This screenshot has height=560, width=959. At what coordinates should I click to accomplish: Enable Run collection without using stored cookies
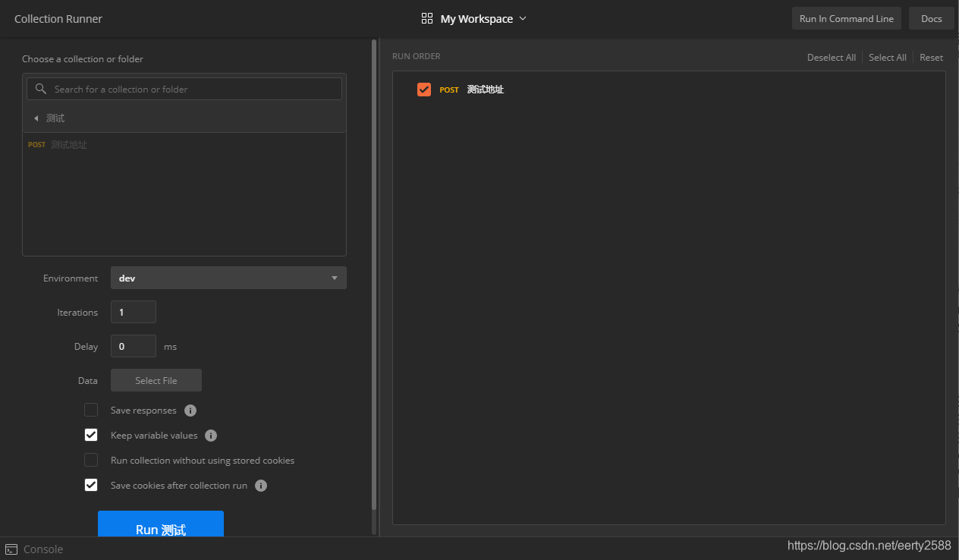click(x=91, y=460)
